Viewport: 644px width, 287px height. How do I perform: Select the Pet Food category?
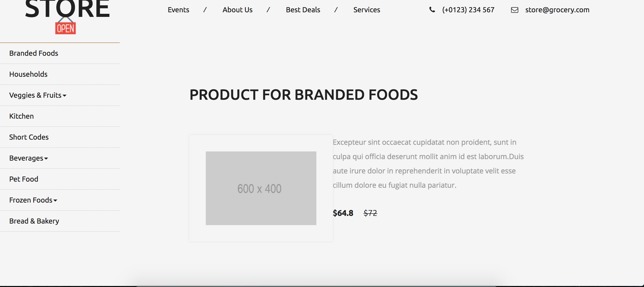(24, 179)
